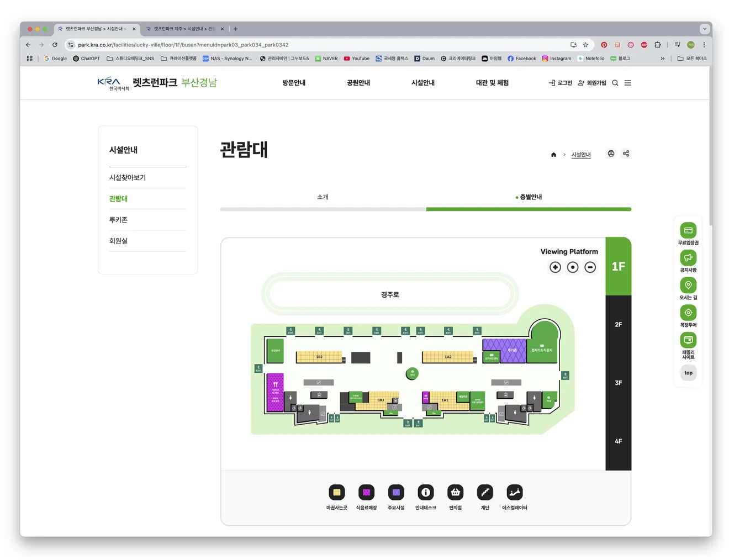The width and height of the screenshot is (729, 560).
Task: Go back in browser history
Action: pos(28,45)
